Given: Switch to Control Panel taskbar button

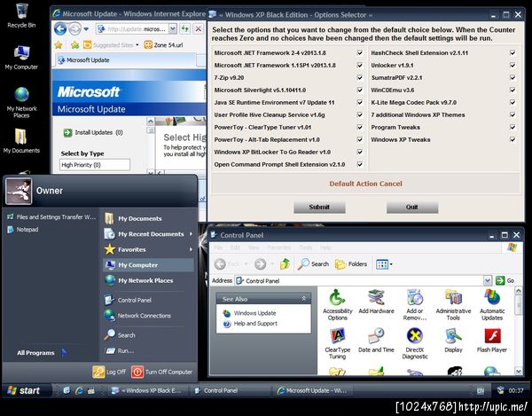Looking at the screenshot, I should (230, 390).
